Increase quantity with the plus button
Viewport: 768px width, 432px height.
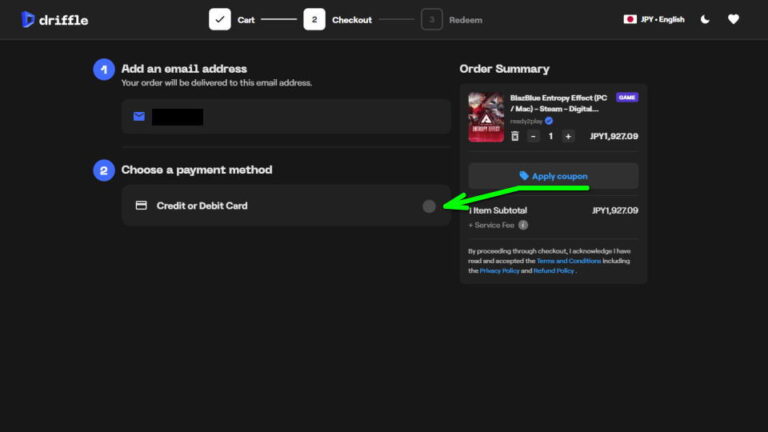point(568,136)
